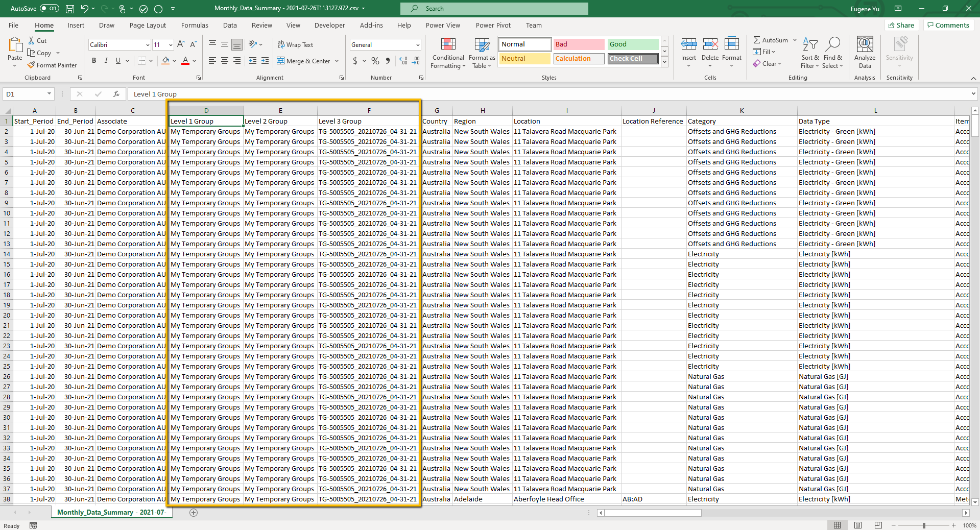Click the Accounting dollar format icon

[x=355, y=61]
